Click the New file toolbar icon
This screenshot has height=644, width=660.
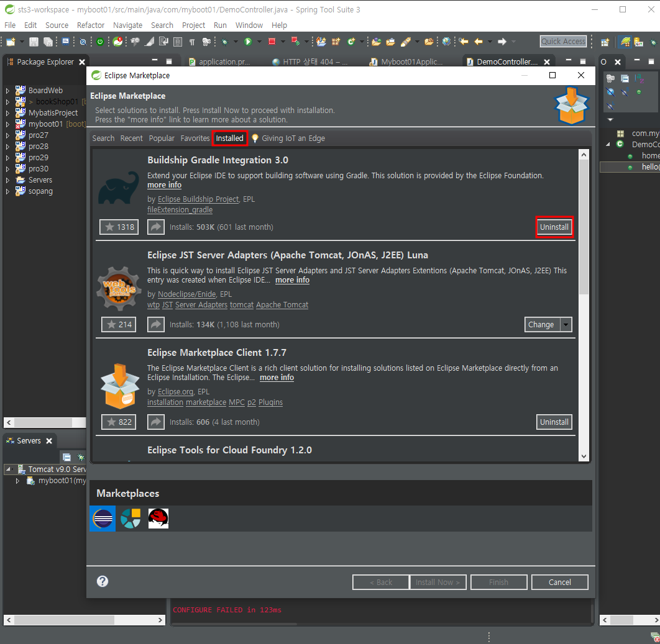(x=11, y=42)
